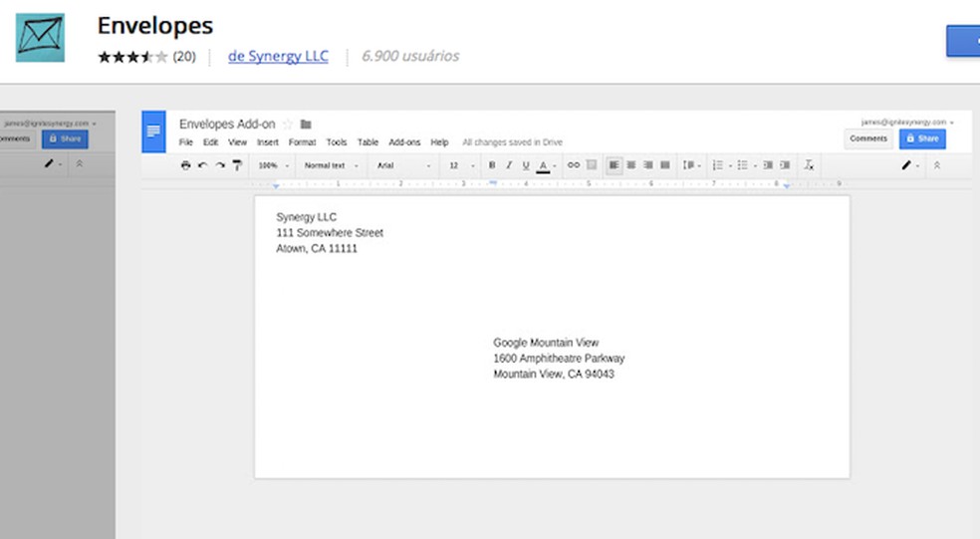
Task: Click the Increase indent icon
Action: coord(785,165)
